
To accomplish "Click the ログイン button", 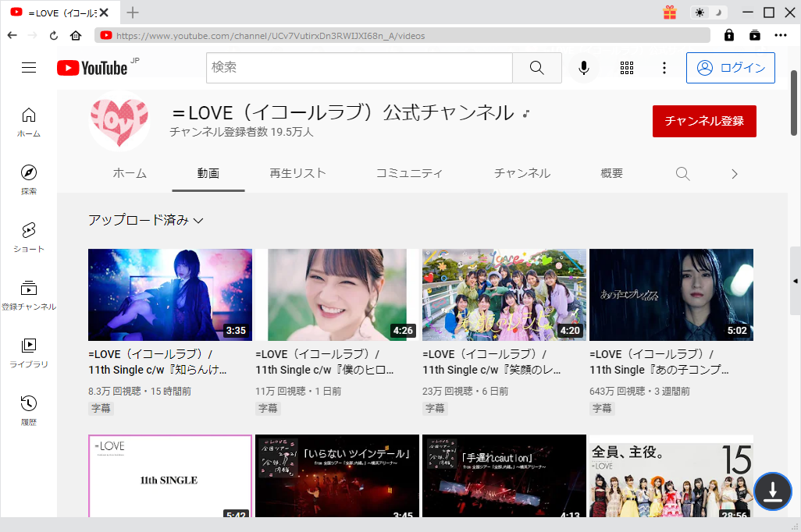I will click(x=731, y=67).
